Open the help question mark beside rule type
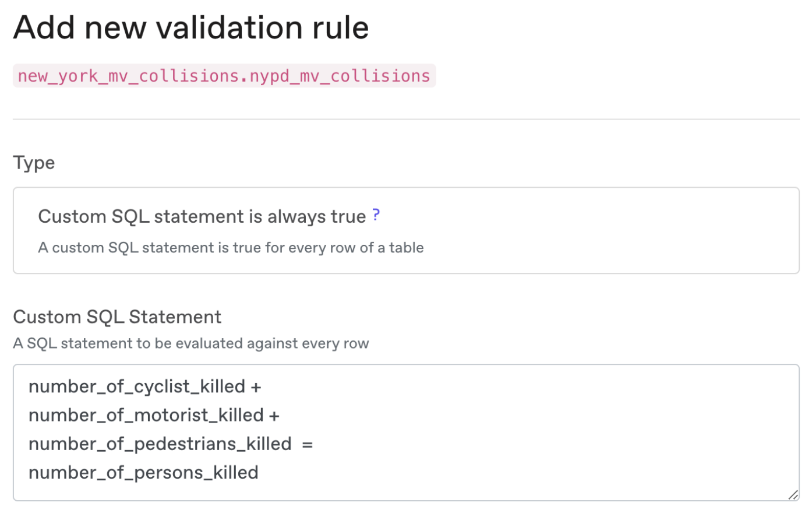This screenshot has height=513, width=812. 376,215
